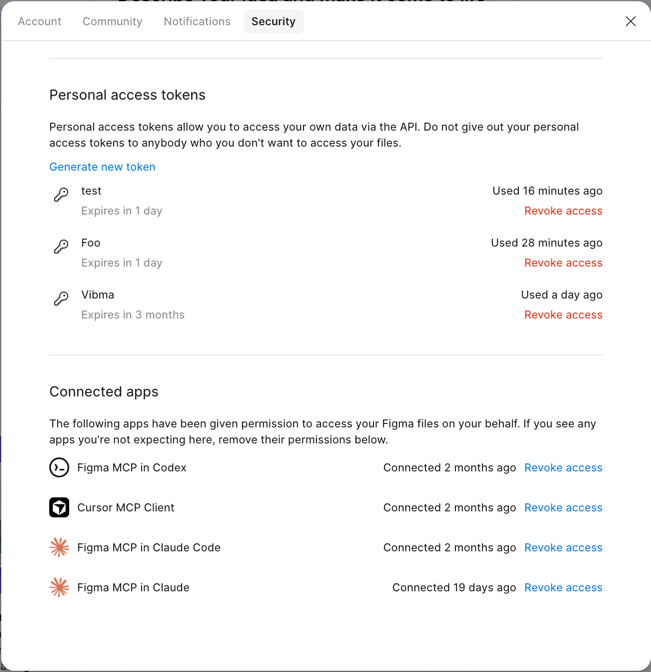Revoke access for Figma MCP in Claude connected 19 days ago
This screenshot has height=672, width=651.
(x=563, y=587)
